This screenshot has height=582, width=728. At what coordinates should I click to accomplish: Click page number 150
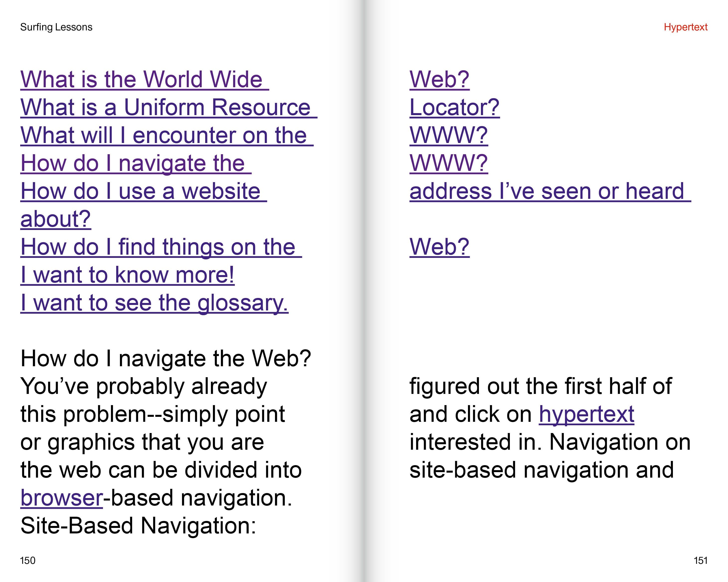coord(28,560)
